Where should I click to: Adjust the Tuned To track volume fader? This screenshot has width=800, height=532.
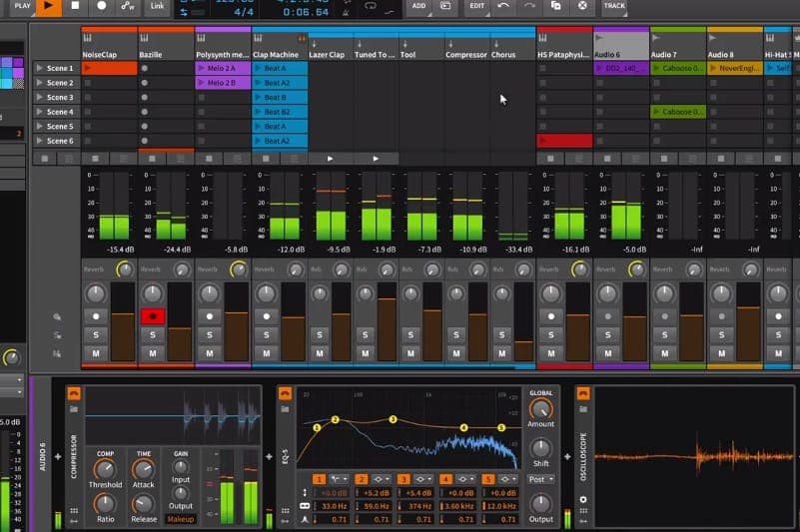[387, 322]
